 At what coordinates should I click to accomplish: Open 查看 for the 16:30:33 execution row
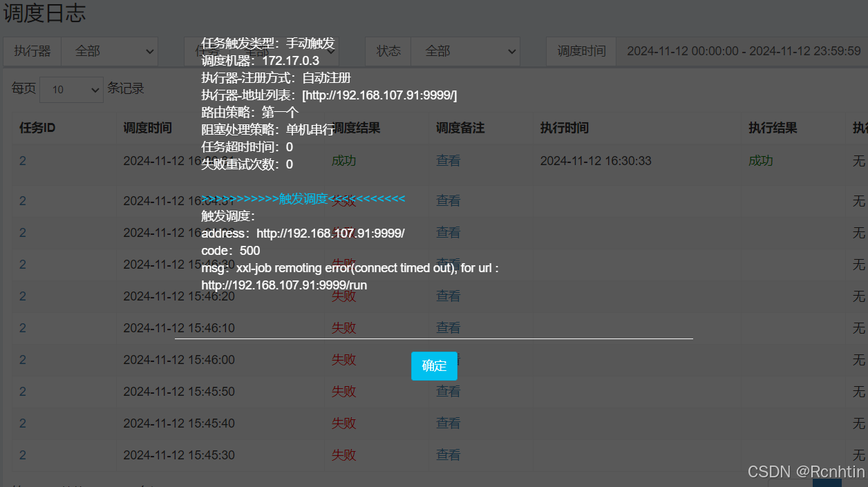click(448, 160)
